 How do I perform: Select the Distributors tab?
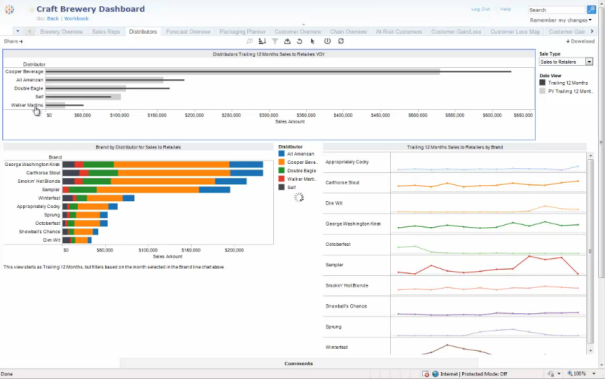click(x=143, y=32)
